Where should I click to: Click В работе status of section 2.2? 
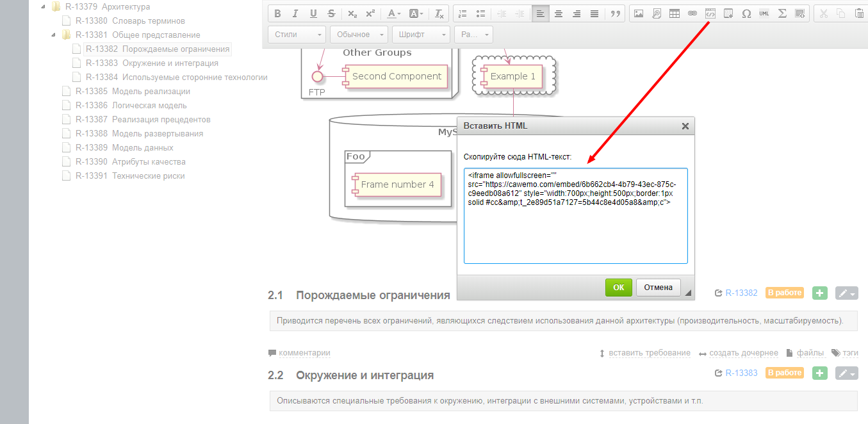coord(785,373)
